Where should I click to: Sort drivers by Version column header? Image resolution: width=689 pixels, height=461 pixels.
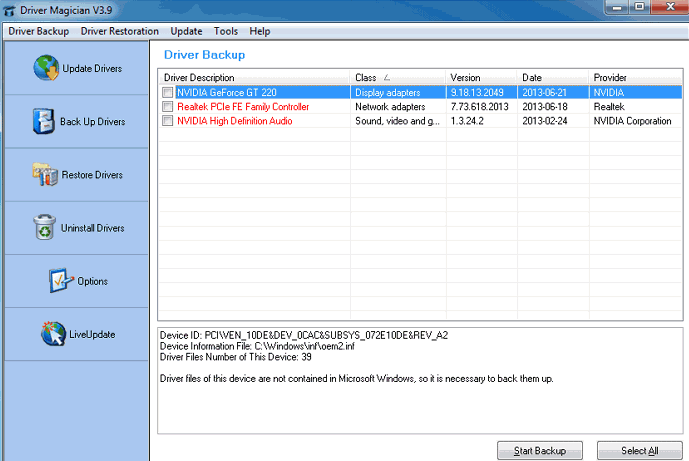(480, 77)
